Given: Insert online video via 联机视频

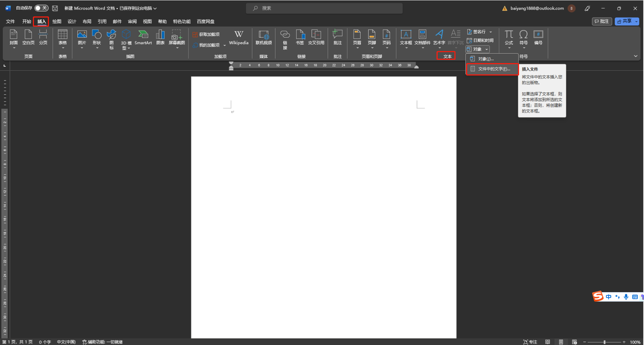Looking at the screenshot, I should [x=263, y=37].
